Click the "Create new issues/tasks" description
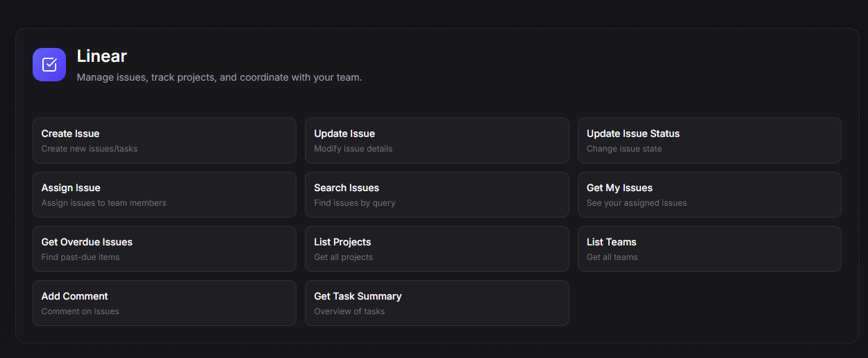The image size is (868, 358). (90, 149)
